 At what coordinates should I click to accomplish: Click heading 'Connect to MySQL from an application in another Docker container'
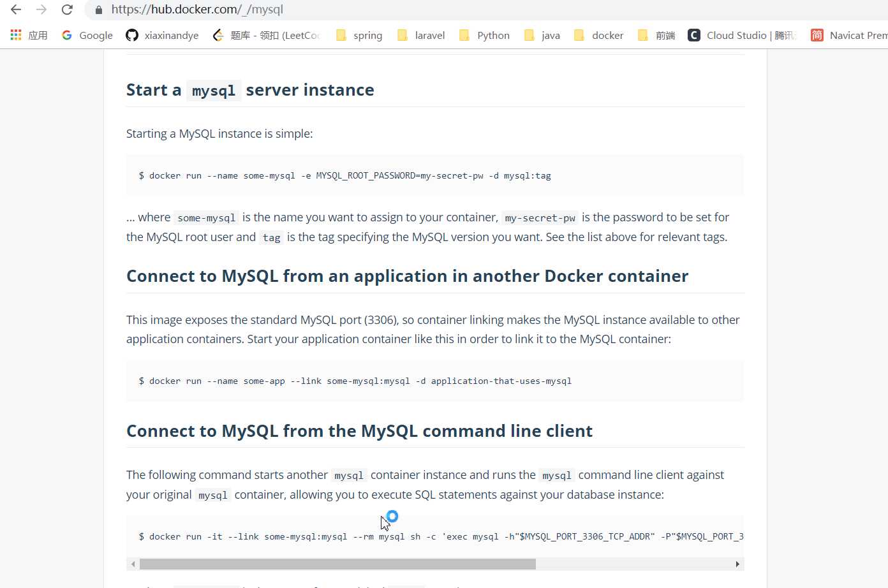coord(407,276)
